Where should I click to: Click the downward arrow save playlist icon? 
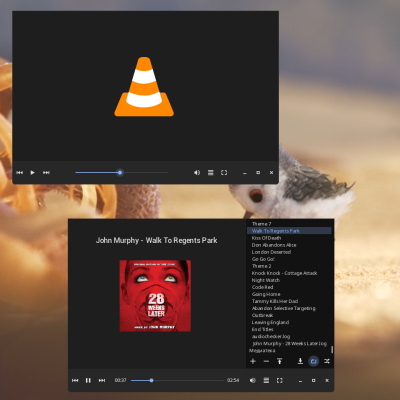coord(300,361)
